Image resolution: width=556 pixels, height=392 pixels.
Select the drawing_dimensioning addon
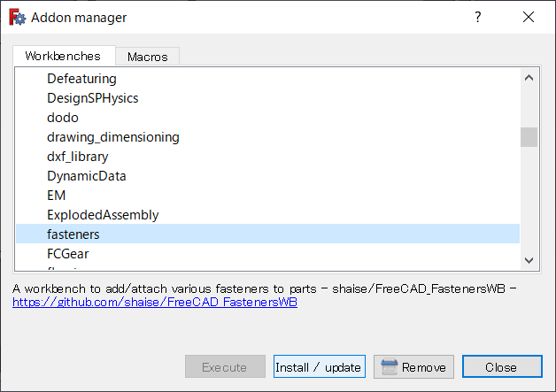112,137
